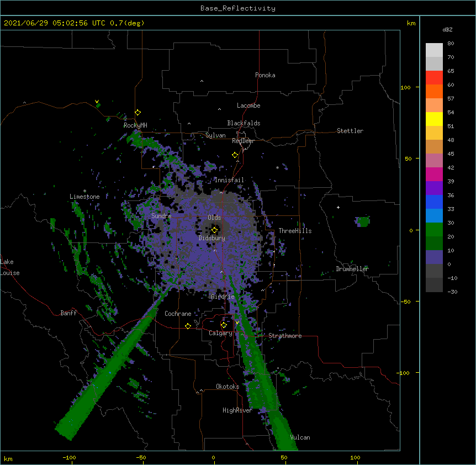The image size is (476, 465).
Task: Select the light blue 30-33 dBZ legend swatch
Action: [434, 216]
